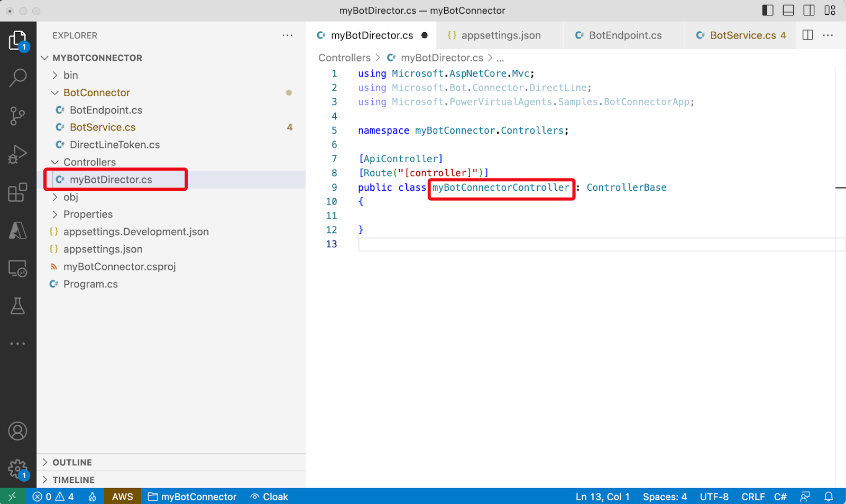Viewport: 846px width, 504px height.
Task: Open remote window from status bar
Action: (13, 497)
